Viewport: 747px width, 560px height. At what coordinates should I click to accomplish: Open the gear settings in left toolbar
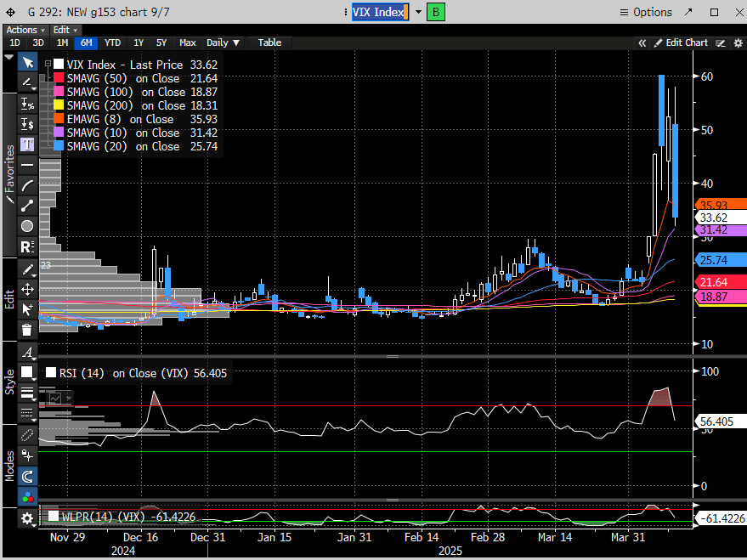(x=27, y=518)
